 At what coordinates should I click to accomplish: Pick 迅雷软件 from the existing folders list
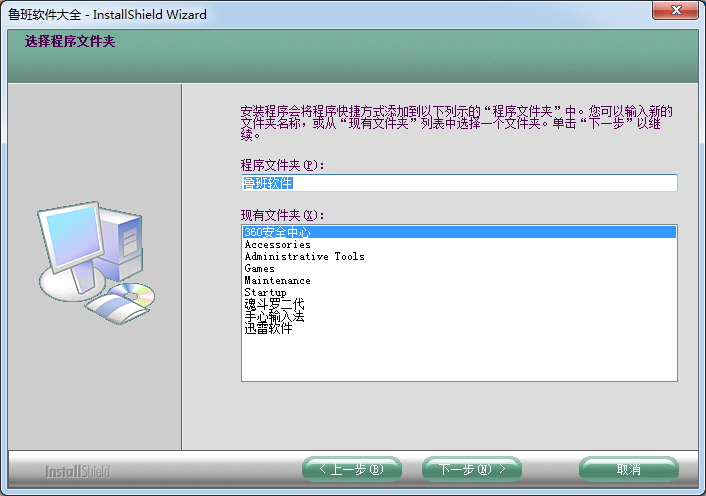pos(268,328)
